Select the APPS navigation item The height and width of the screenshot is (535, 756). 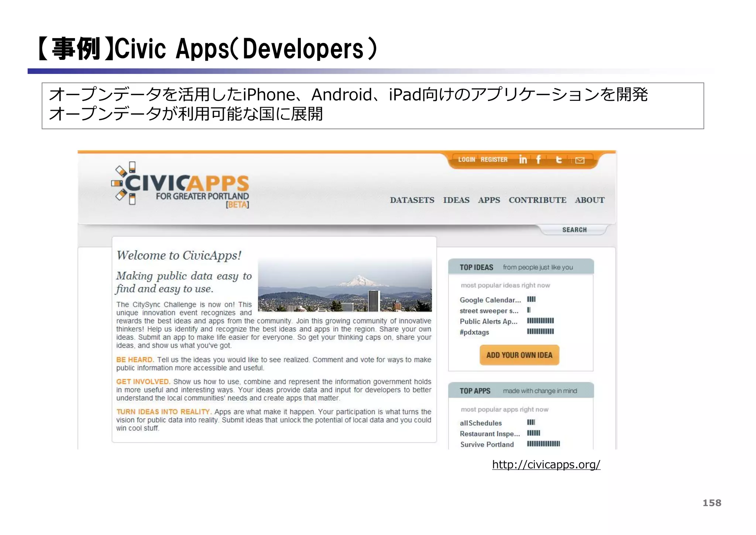click(x=489, y=200)
